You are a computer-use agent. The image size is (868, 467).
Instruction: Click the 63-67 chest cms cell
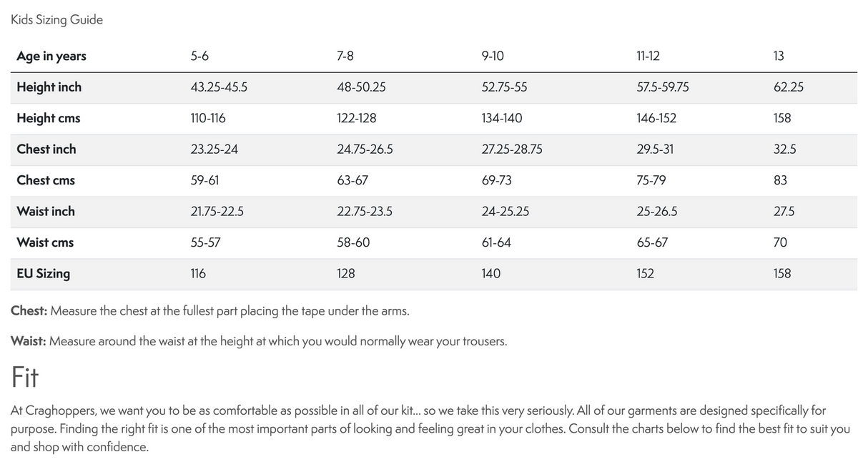(x=352, y=180)
